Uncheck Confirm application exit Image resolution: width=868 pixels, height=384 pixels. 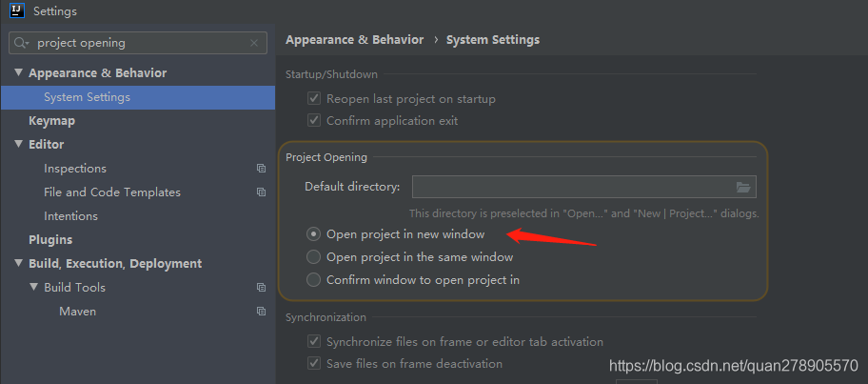(x=314, y=121)
